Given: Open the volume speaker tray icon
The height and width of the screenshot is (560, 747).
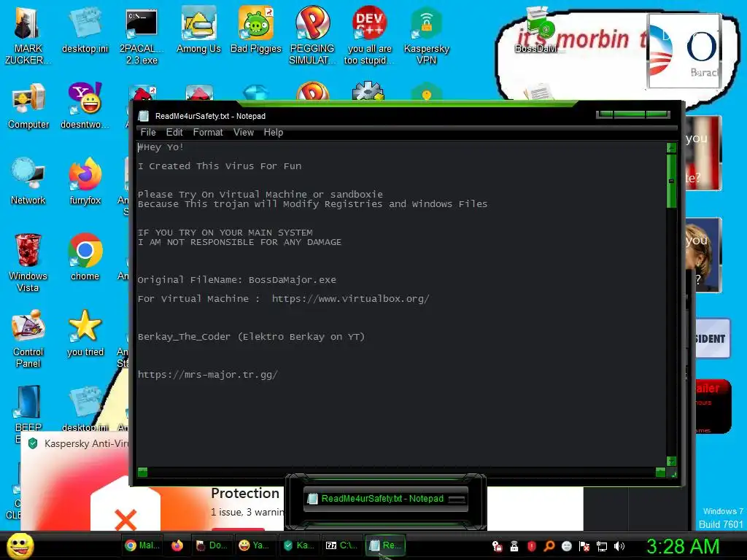Looking at the screenshot, I should 619,546.
